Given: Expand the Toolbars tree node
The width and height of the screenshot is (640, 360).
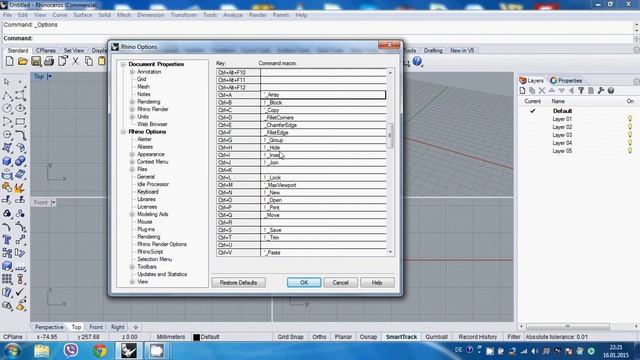Looking at the screenshot, I should coord(132,267).
